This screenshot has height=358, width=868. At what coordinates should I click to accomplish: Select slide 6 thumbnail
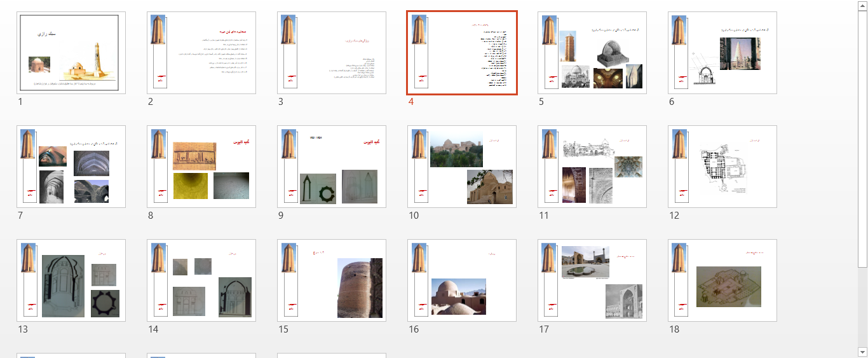(x=722, y=53)
